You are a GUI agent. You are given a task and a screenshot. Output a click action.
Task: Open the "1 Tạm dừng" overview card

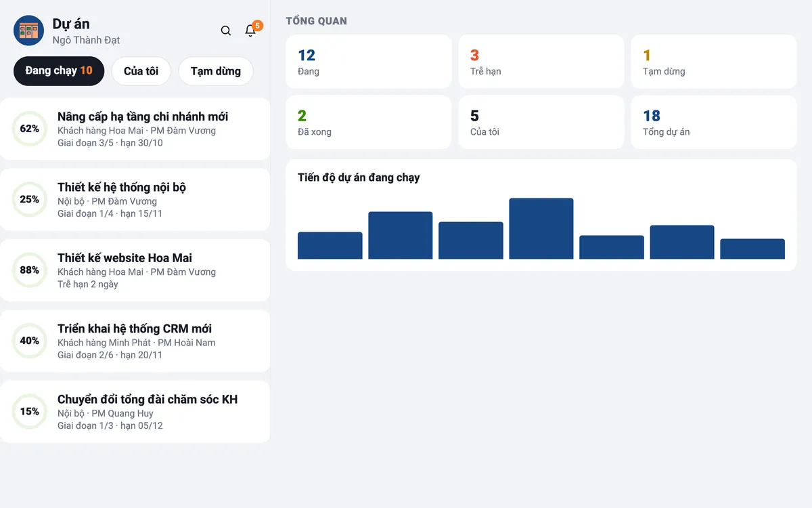[x=714, y=62]
